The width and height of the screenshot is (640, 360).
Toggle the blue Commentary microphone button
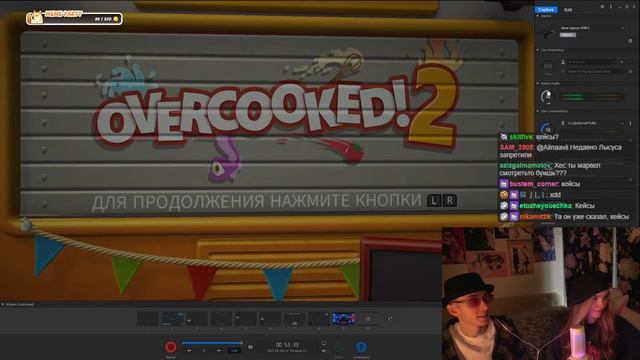(361, 347)
